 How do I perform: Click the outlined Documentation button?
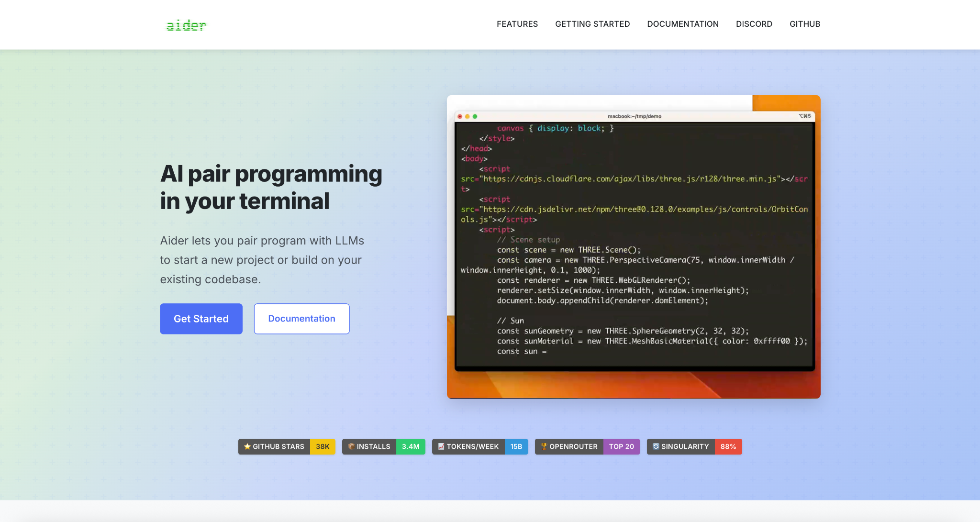(x=301, y=319)
